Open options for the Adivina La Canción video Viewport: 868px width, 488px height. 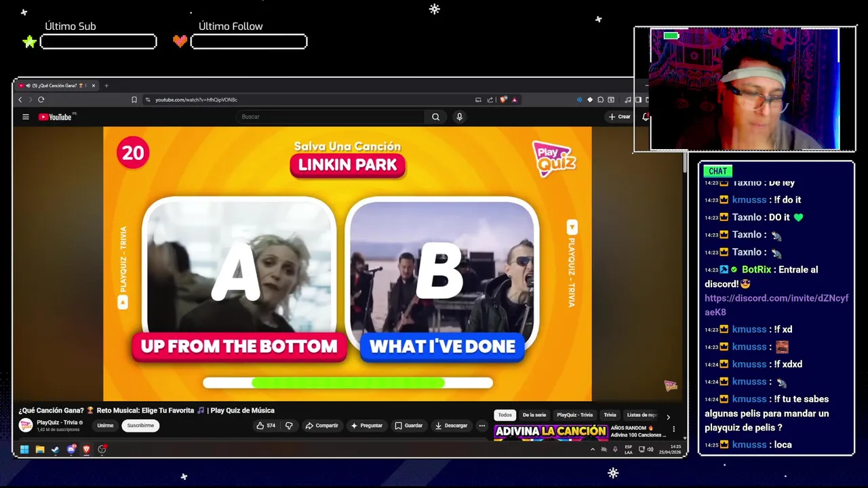(673, 429)
